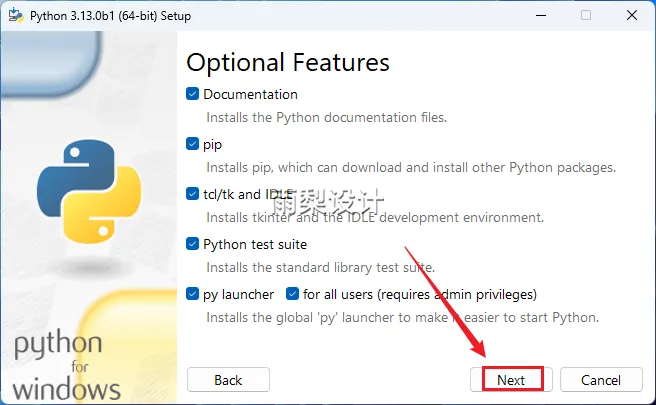Screen dimensions: 656x405
Task: Click the Optional Features heading
Action: pos(288,63)
